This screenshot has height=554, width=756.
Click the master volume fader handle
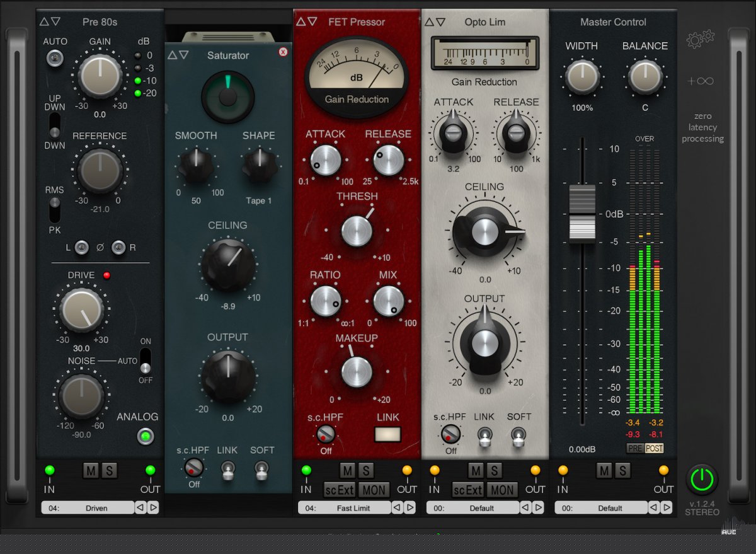coord(582,214)
